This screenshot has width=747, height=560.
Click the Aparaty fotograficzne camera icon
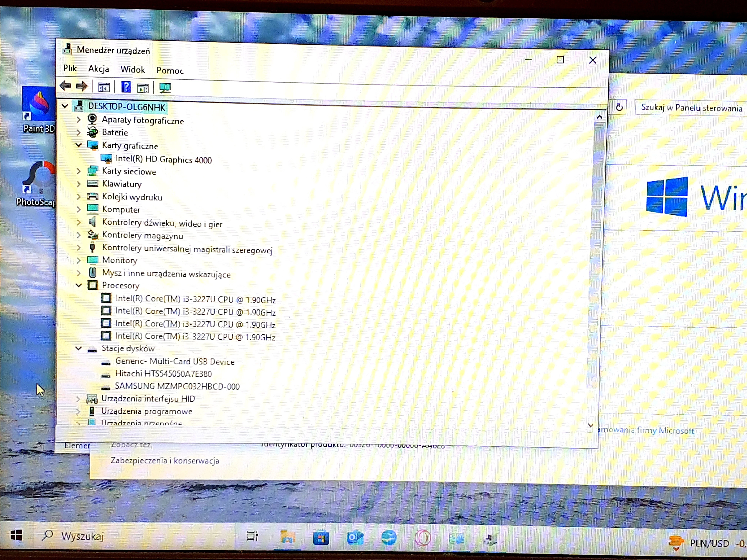point(92,119)
